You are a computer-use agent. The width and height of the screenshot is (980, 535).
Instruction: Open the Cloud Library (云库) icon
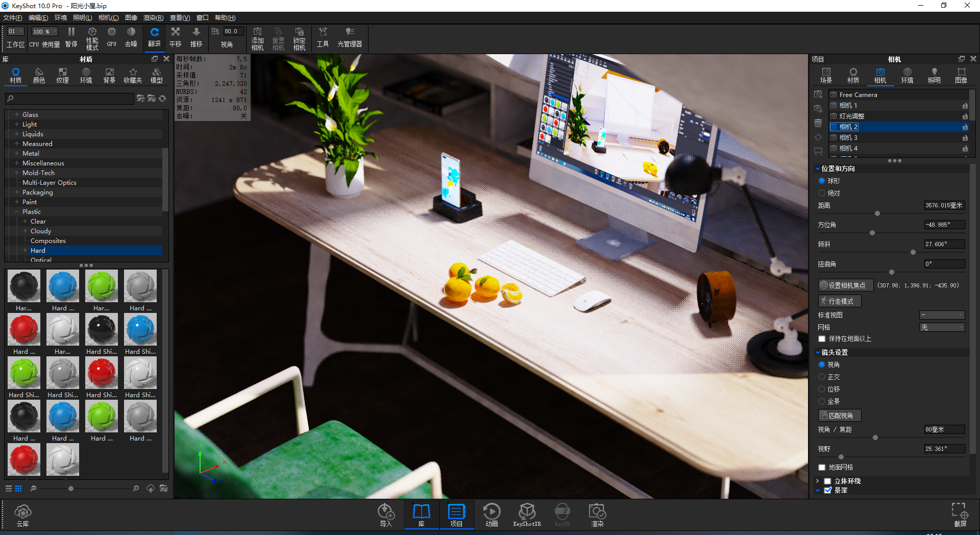click(x=22, y=515)
